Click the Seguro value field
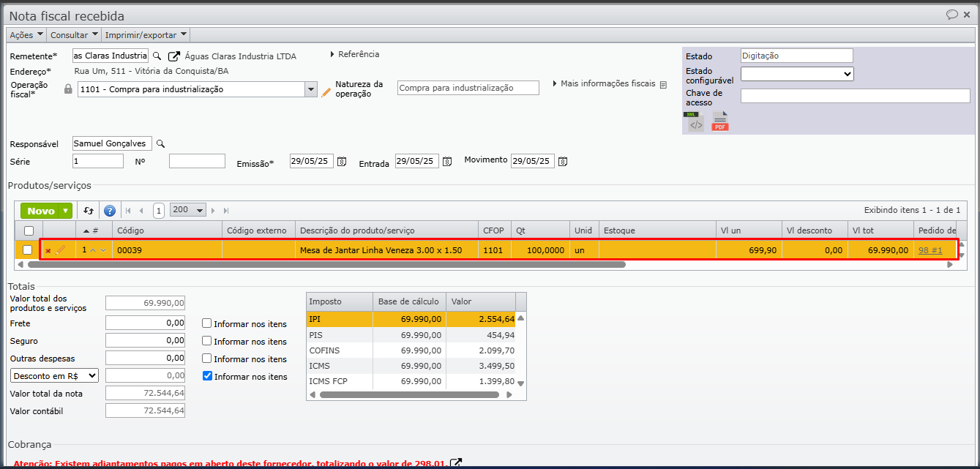The width and height of the screenshot is (980, 469). point(145,340)
